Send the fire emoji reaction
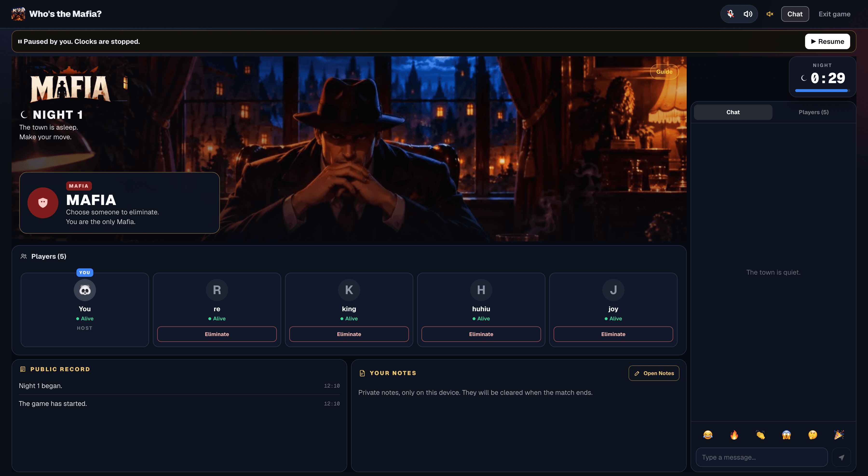 734,435
